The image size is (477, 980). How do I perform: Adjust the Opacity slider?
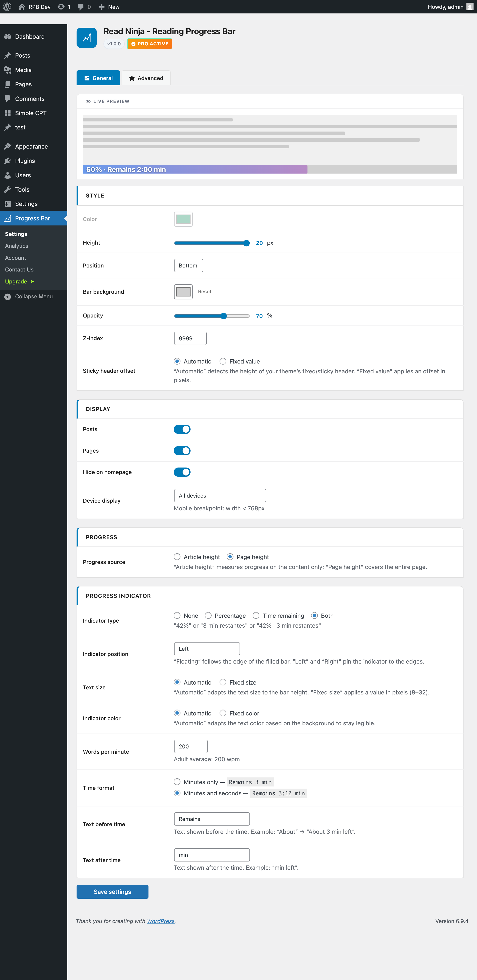pos(224,315)
